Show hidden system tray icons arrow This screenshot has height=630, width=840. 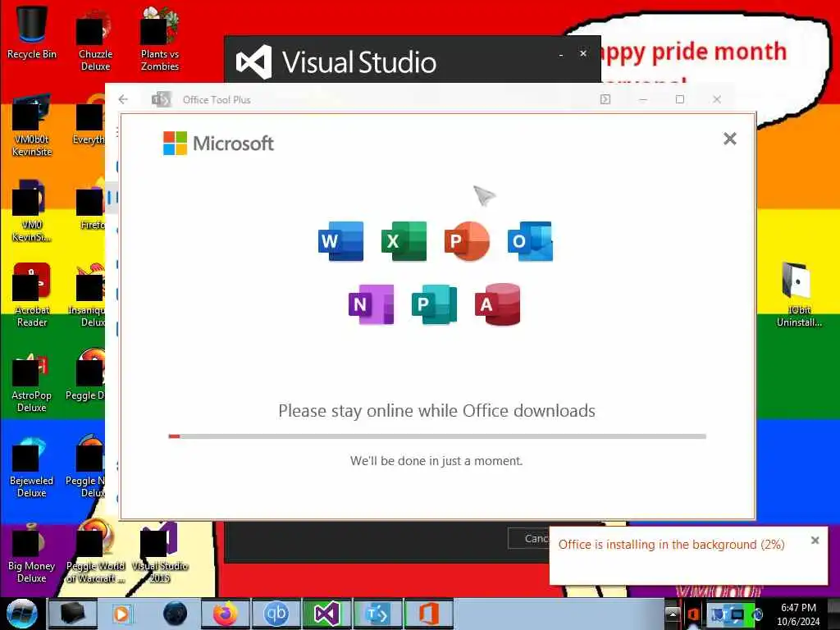[673, 614]
